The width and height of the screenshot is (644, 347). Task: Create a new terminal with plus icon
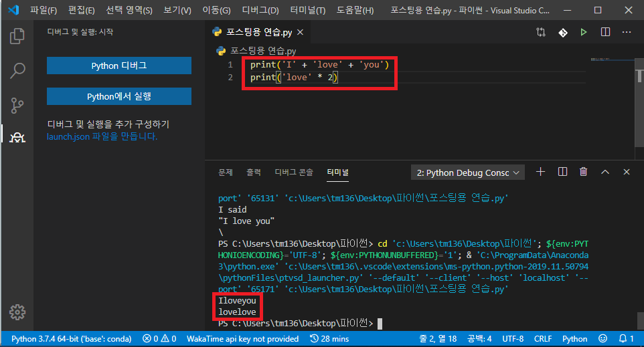[x=540, y=172]
